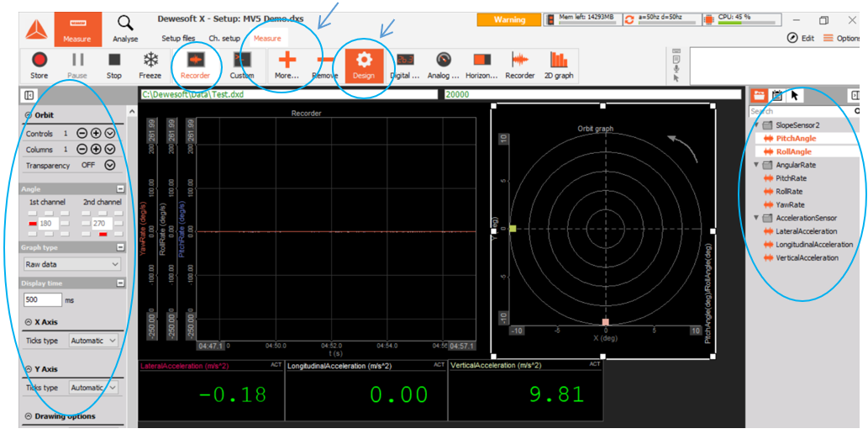
Task: Select the YawRate channel
Action: tap(790, 204)
